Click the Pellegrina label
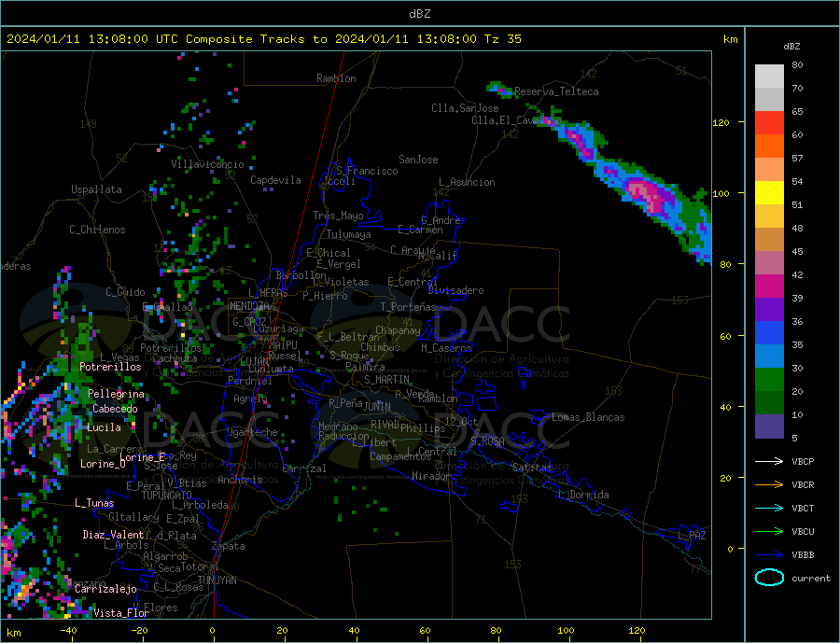 [117, 394]
